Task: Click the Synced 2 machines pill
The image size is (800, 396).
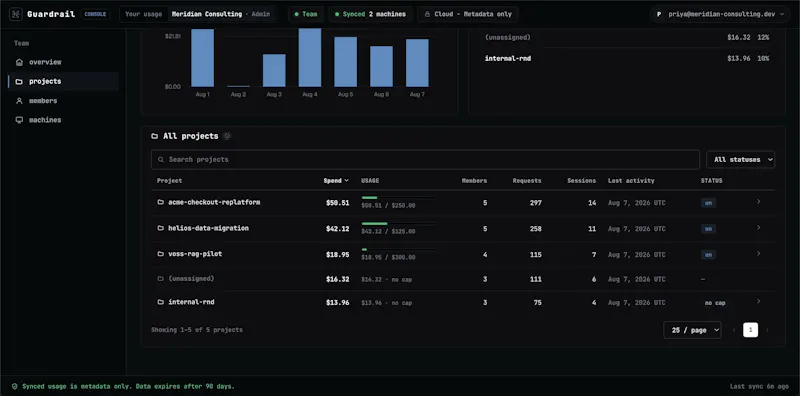Action: (x=370, y=14)
